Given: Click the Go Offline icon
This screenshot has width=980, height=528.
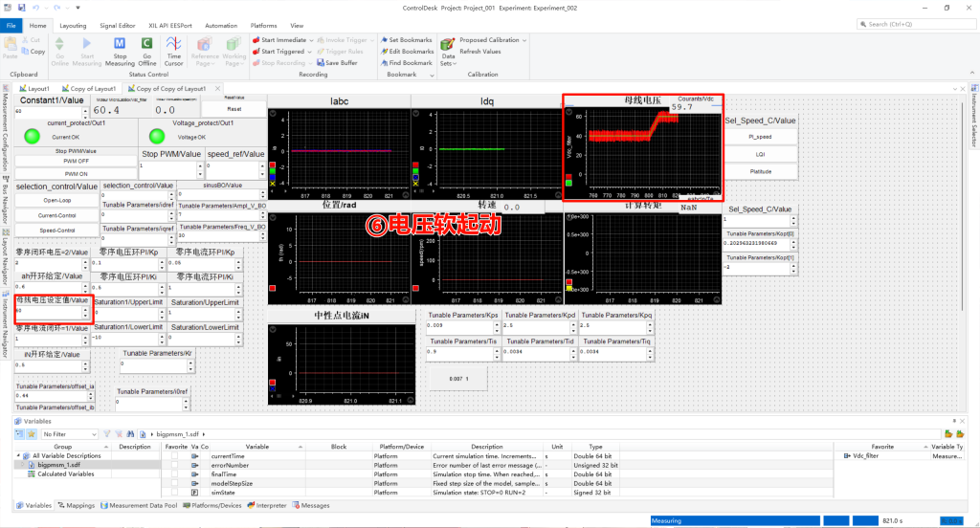Looking at the screenshot, I should [146, 44].
